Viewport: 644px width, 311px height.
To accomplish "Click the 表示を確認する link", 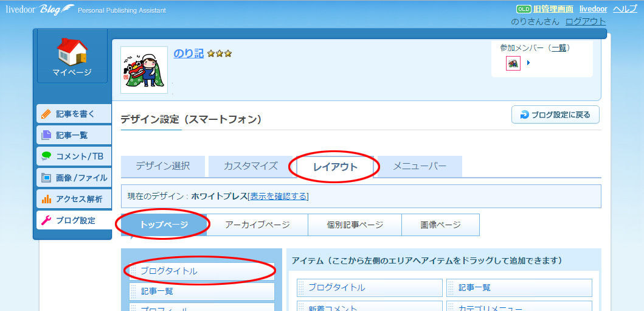I will (x=278, y=197).
